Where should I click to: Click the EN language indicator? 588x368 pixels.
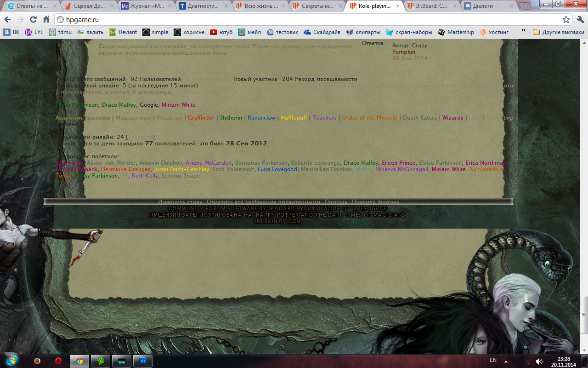coord(493,360)
